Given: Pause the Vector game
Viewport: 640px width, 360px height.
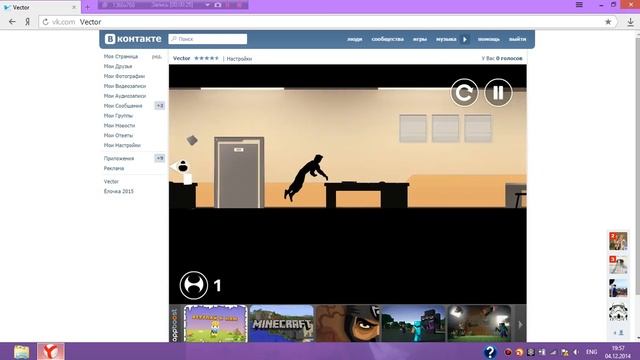Looking at the screenshot, I should coord(498,93).
